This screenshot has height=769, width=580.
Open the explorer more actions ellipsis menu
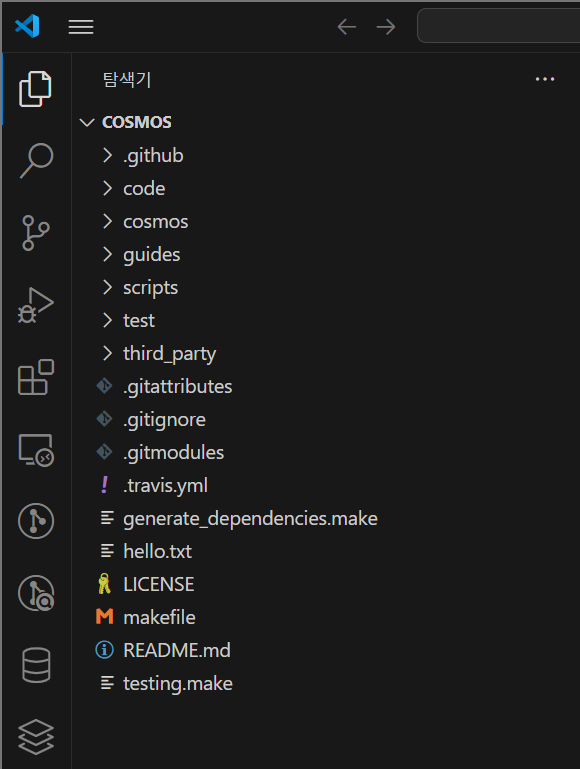pyautogui.click(x=545, y=79)
